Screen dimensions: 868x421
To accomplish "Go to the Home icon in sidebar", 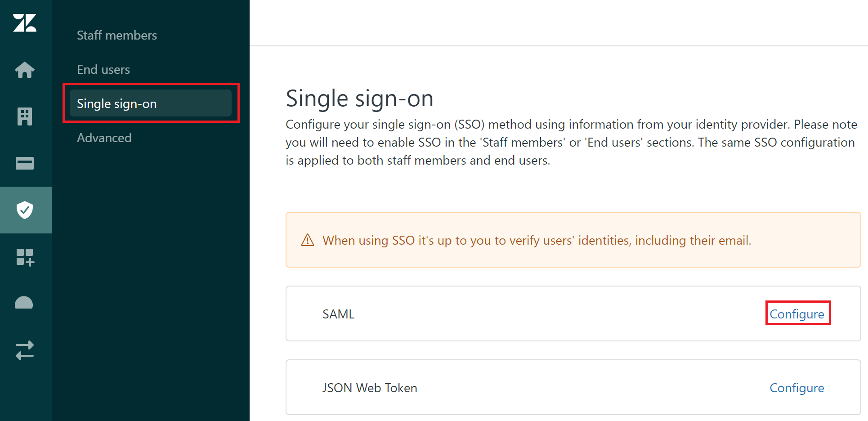I will (x=25, y=70).
